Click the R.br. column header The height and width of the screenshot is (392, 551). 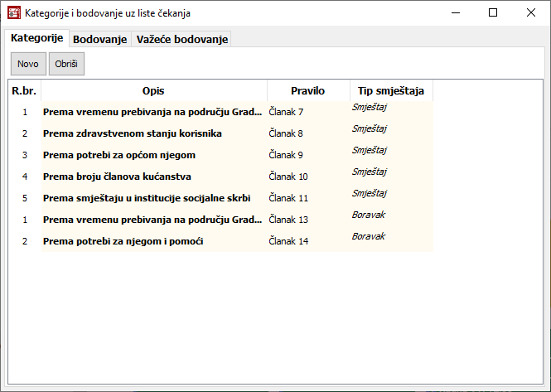pyautogui.click(x=24, y=90)
